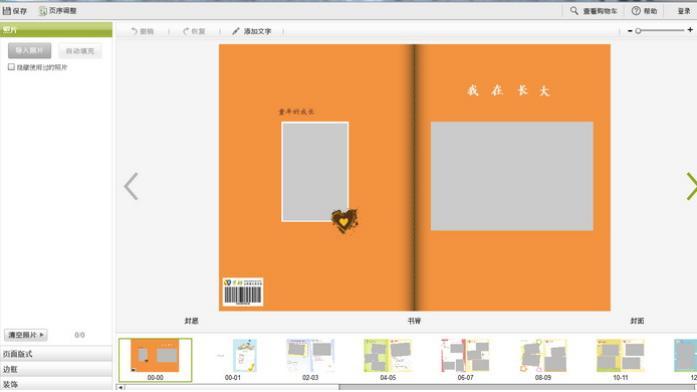Select the large photo placeholder on front cover
The height and width of the screenshot is (392, 697).
point(512,176)
